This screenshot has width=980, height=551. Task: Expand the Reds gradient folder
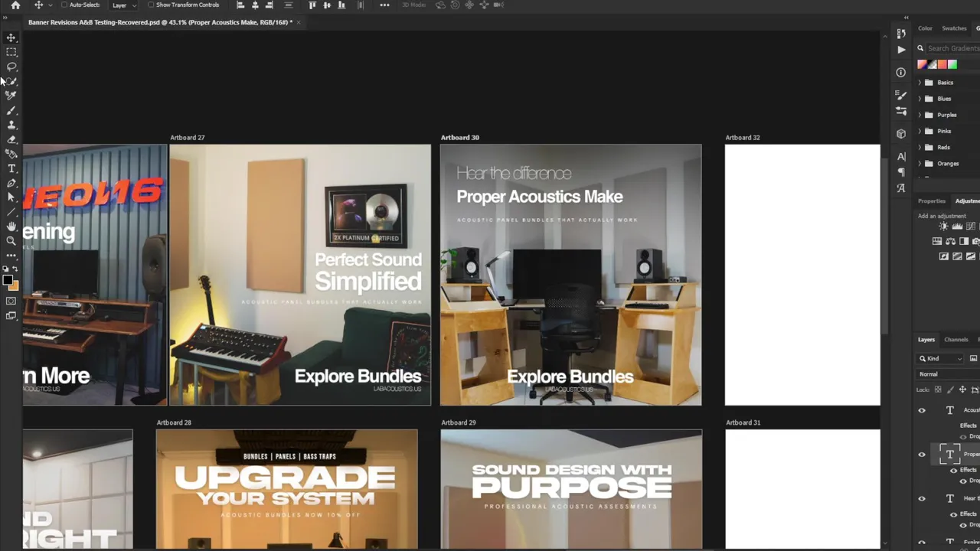[920, 147]
